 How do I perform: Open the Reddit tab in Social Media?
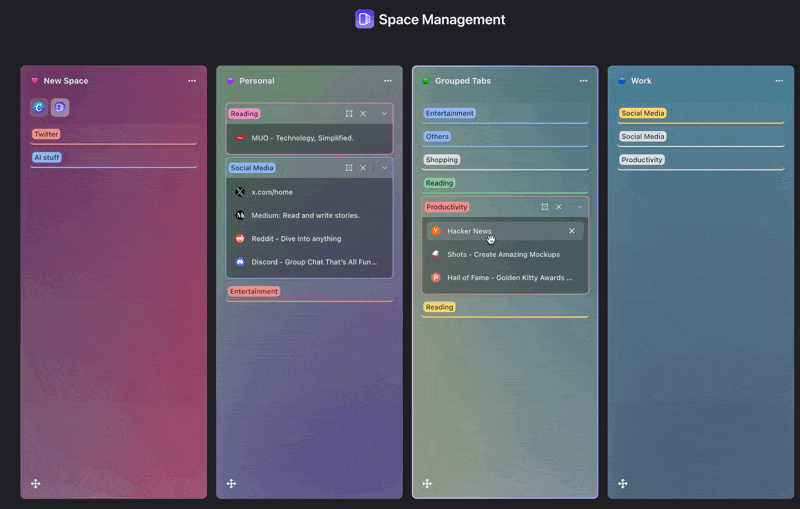296,239
